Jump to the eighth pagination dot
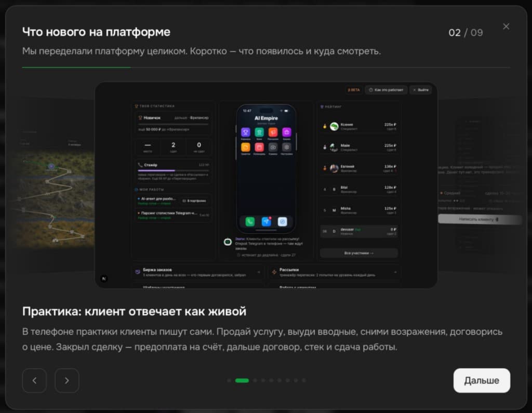The image size is (532, 413). (296, 380)
